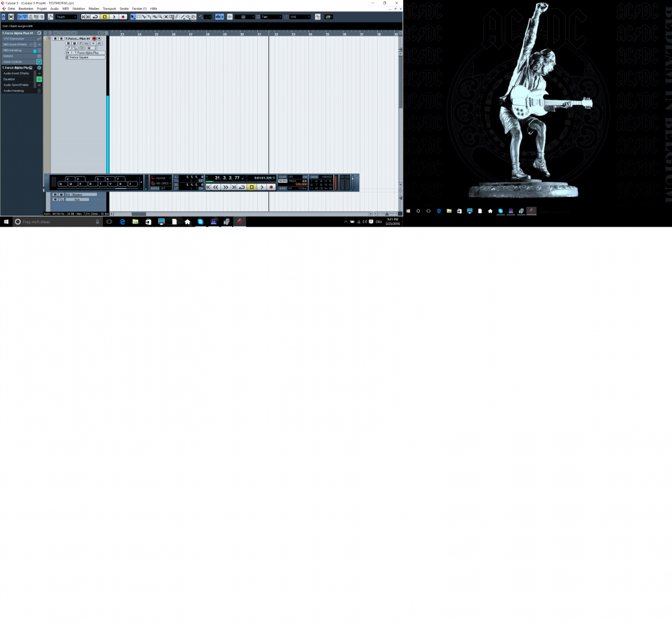Toggle Read automation R on T-Force track
The width and height of the screenshot is (672, 622).
click(x=69, y=43)
